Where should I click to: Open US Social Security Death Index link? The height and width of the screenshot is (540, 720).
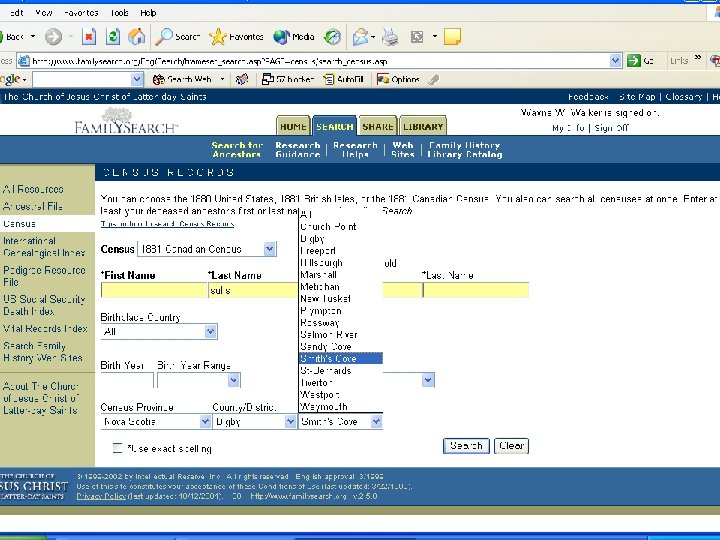44,305
